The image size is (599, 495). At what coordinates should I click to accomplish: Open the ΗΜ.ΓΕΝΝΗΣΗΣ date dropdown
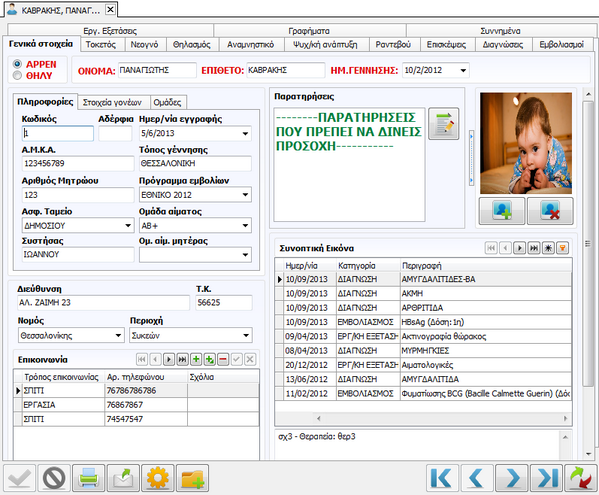pos(463,70)
